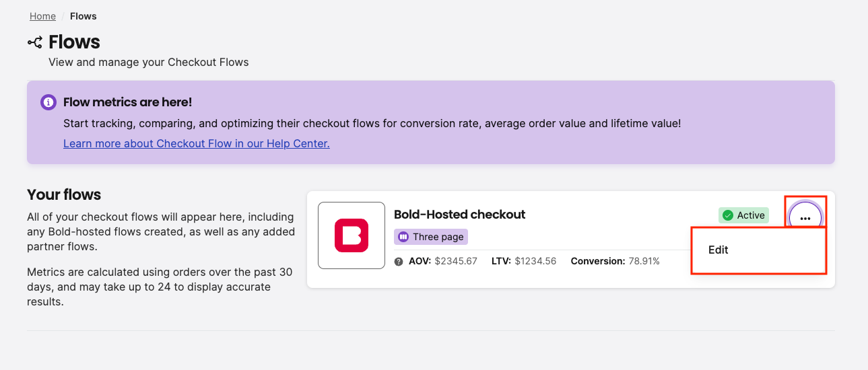Image resolution: width=868 pixels, height=370 pixels.
Task: Click the Active status badge text
Action: pyautogui.click(x=751, y=215)
